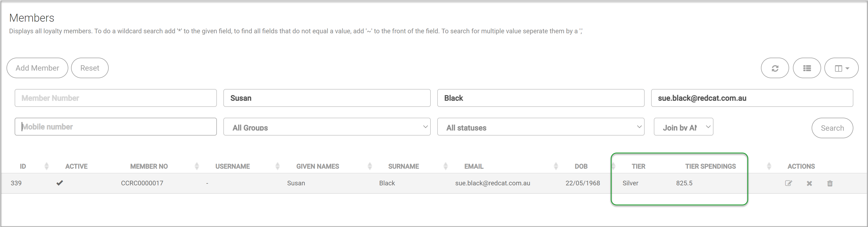Sort by Username column arrows
The image size is (868, 227).
tap(277, 166)
